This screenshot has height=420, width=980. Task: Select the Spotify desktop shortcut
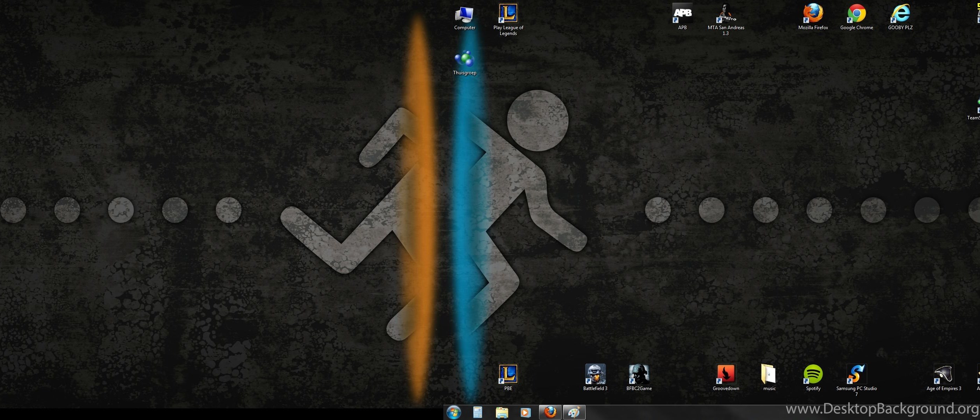813,378
